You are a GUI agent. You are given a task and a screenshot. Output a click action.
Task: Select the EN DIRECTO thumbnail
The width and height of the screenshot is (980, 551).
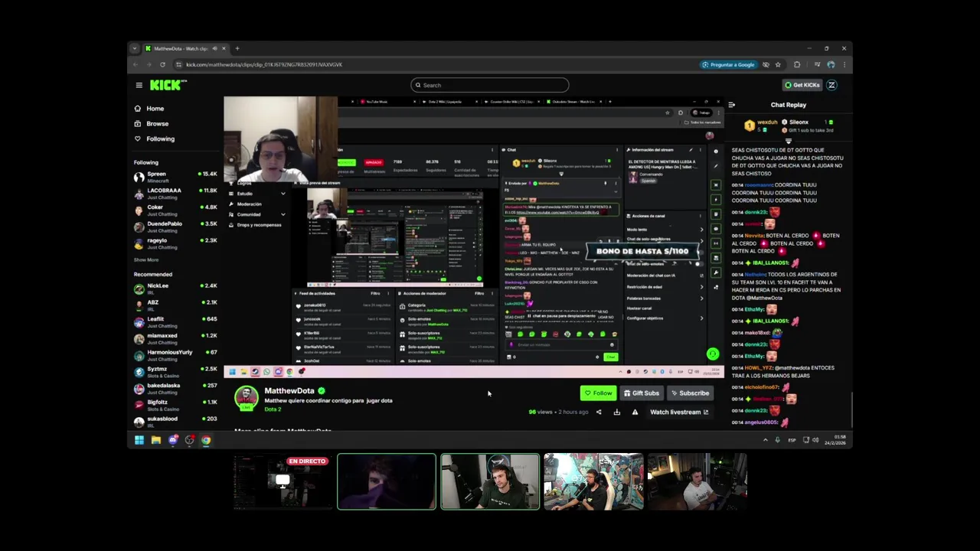pos(283,481)
